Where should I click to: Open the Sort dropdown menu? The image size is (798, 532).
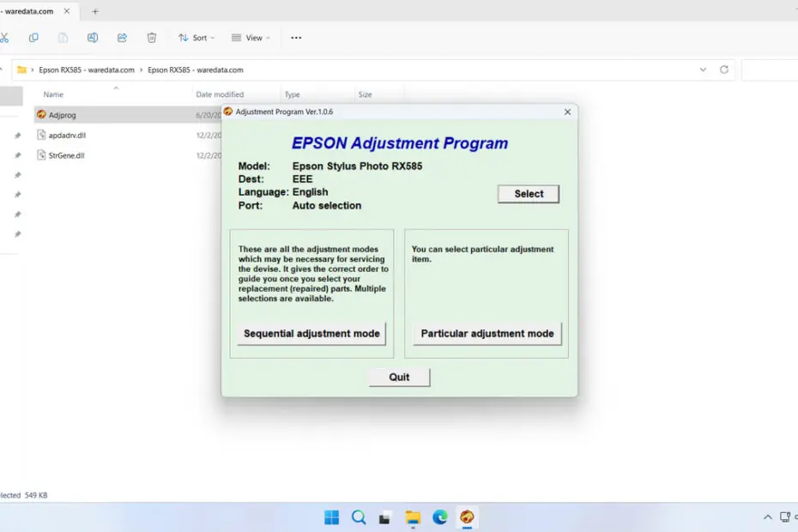(196, 38)
